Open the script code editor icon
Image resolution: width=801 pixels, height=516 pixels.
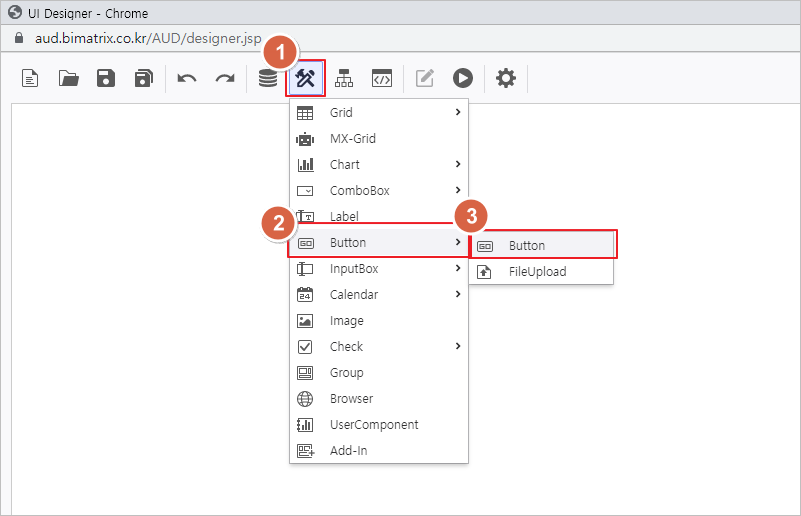tap(381, 78)
